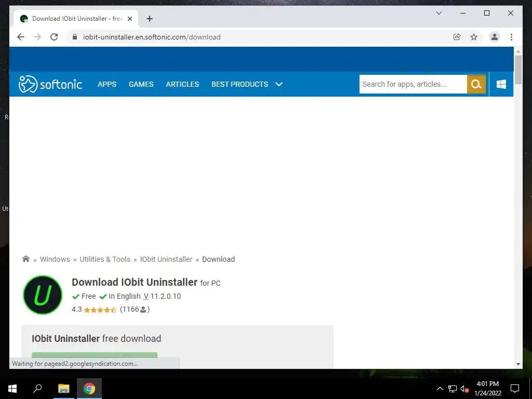532x399 pixels.
Task: Select the Windows platform icon
Action: pyautogui.click(x=501, y=84)
